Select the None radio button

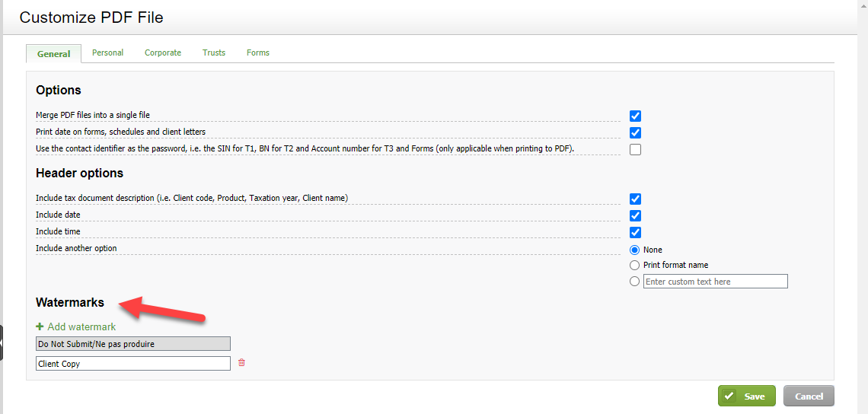(635, 250)
